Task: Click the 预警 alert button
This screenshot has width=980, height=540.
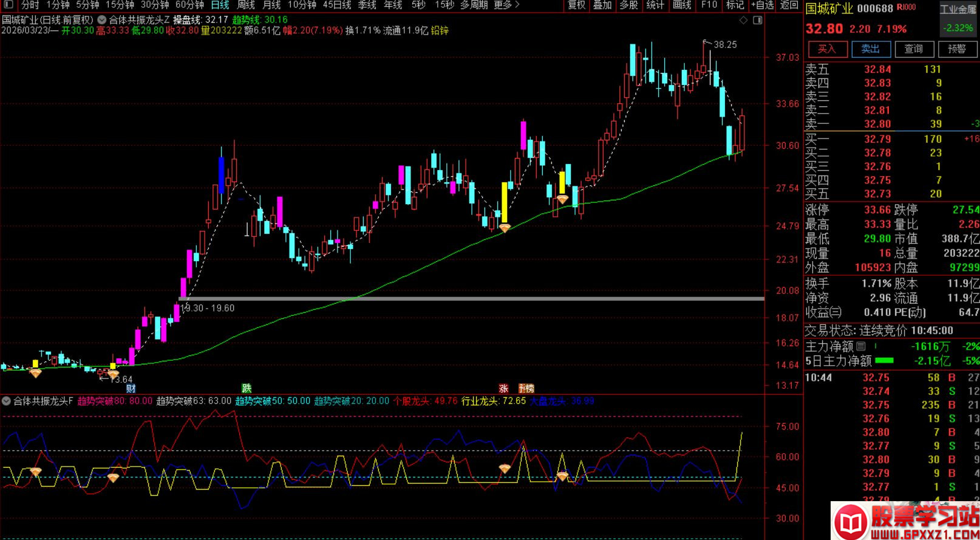Action: click(x=957, y=49)
